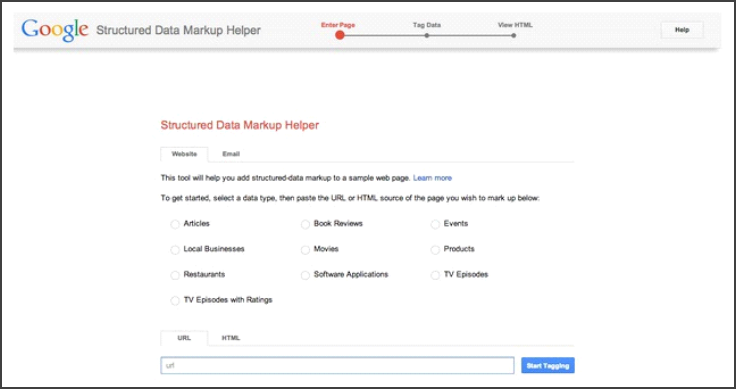Screen dimensions: 736x389
Task: Select the Articles radio button
Action: coord(175,224)
